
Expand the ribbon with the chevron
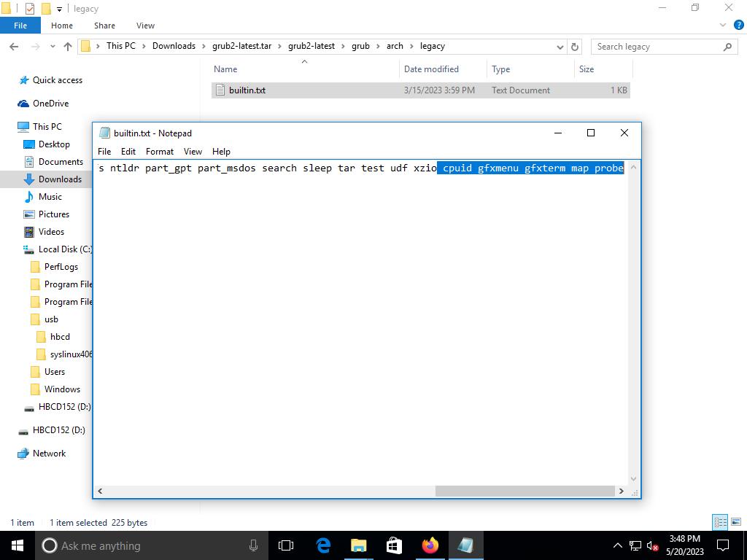tap(723, 26)
